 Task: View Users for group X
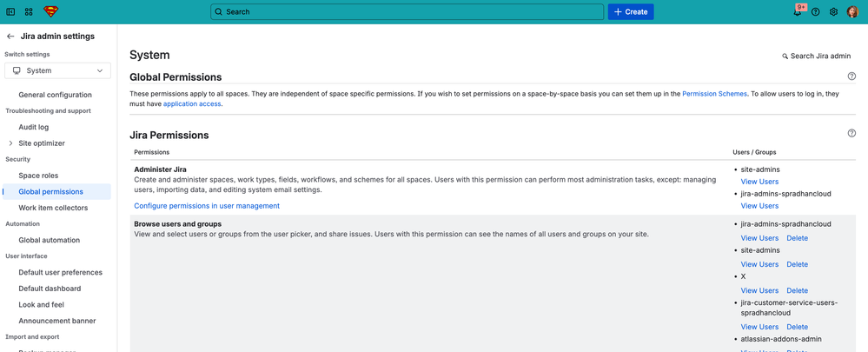pyautogui.click(x=759, y=290)
